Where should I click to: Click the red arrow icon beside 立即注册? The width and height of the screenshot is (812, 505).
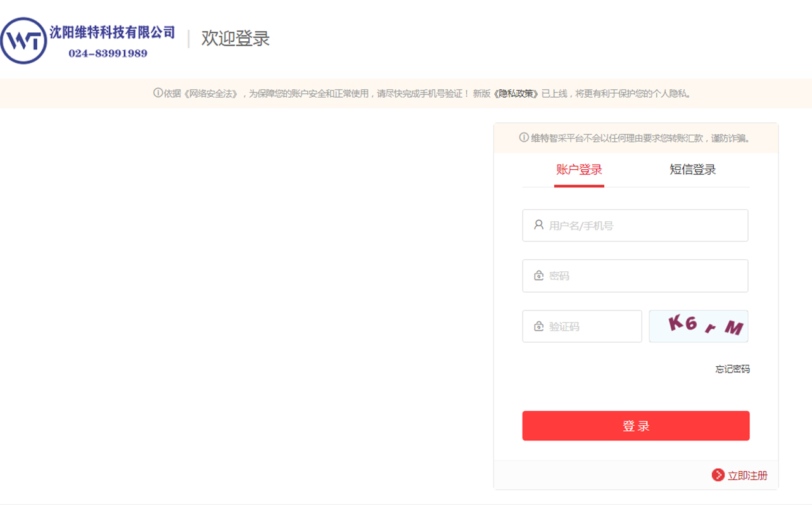click(x=718, y=475)
